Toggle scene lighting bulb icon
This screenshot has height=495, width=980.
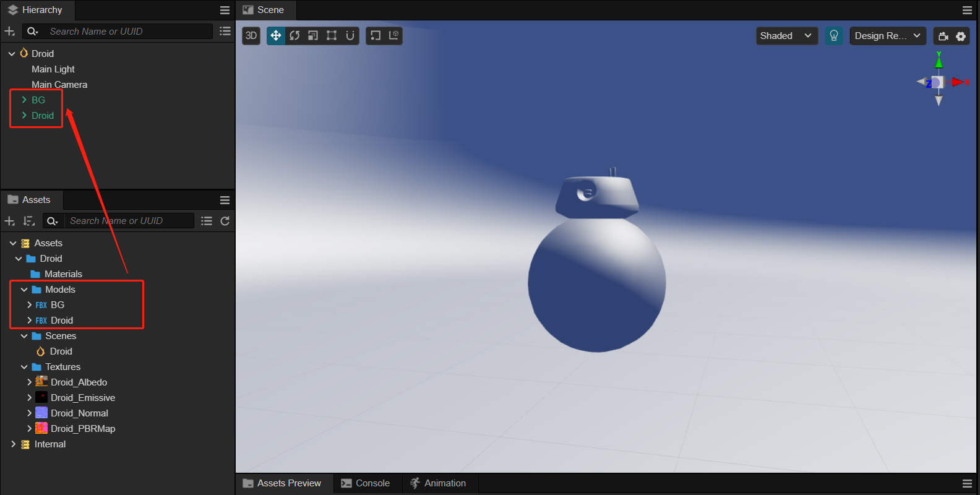(x=834, y=36)
